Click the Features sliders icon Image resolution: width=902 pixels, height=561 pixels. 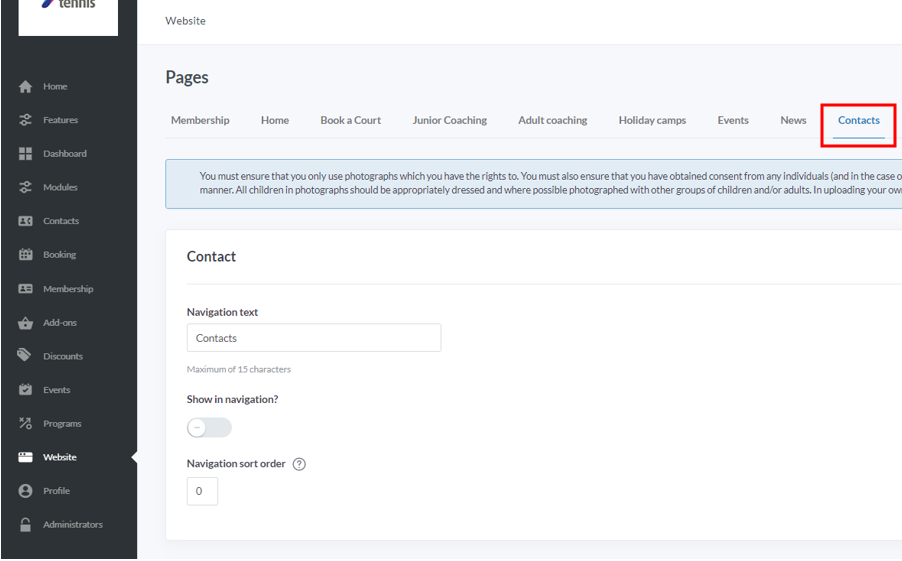click(x=25, y=120)
